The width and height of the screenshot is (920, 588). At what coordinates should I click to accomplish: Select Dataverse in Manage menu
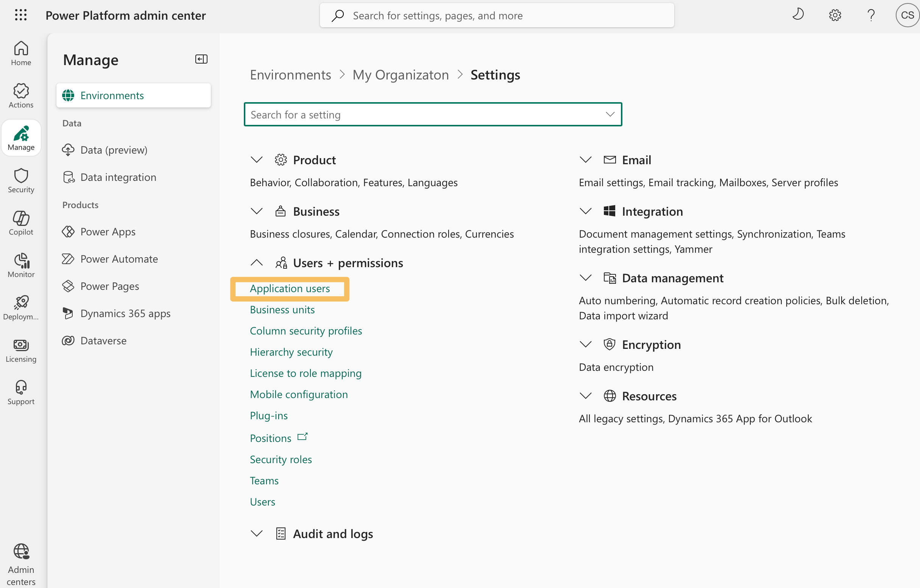tap(103, 341)
